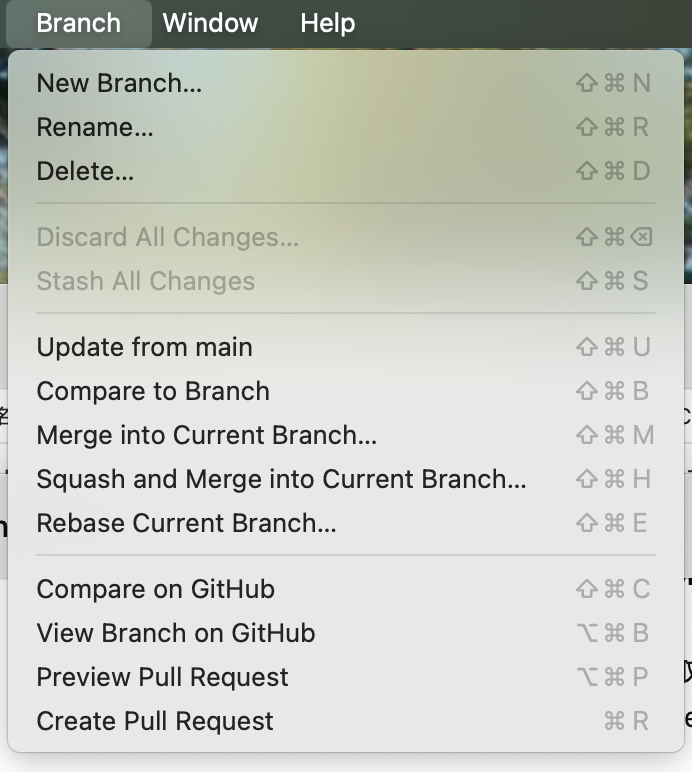The height and width of the screenshot is (772, 692).
Task: Open Compare on GitHub
Action: pyautogui.click(x=346, y=589)
